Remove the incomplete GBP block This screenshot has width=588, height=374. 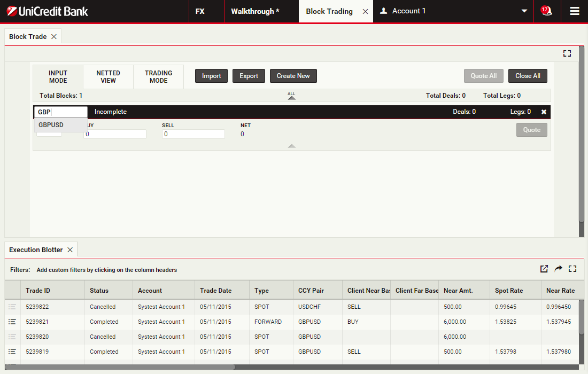544,112
